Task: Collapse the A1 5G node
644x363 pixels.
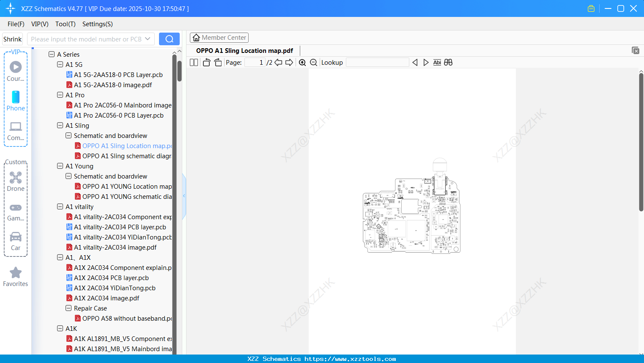Action: [60, 65]
